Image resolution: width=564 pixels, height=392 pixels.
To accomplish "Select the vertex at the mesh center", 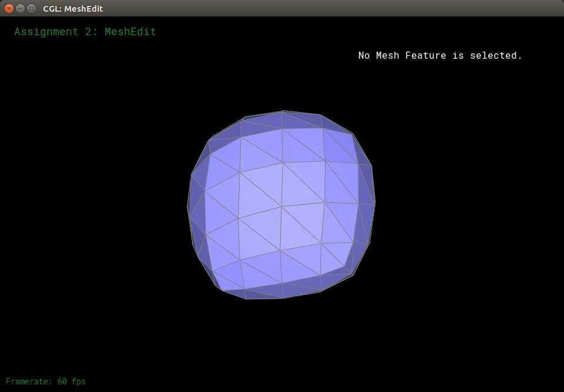I will coord(281,207).
